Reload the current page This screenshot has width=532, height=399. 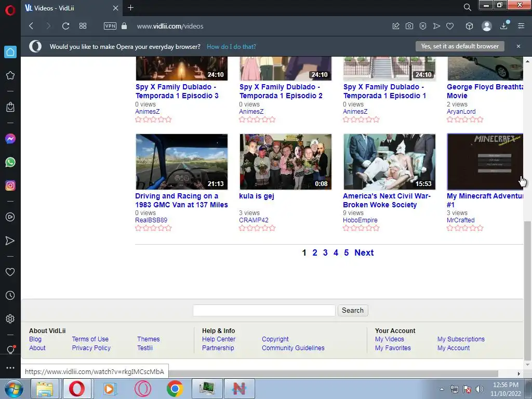click(x=65, y=26)
